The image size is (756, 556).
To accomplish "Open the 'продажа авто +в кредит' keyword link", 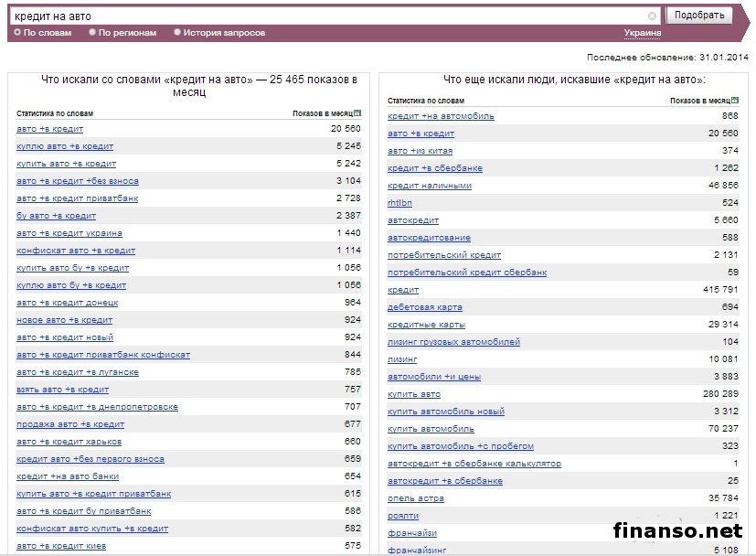I will click(x=70, y=424).
